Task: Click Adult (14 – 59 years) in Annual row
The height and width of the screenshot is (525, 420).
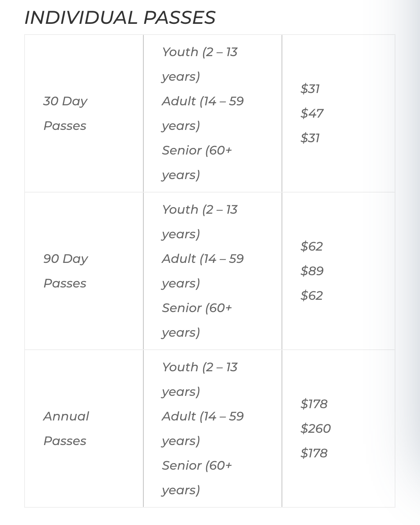Action: (203, 429)
